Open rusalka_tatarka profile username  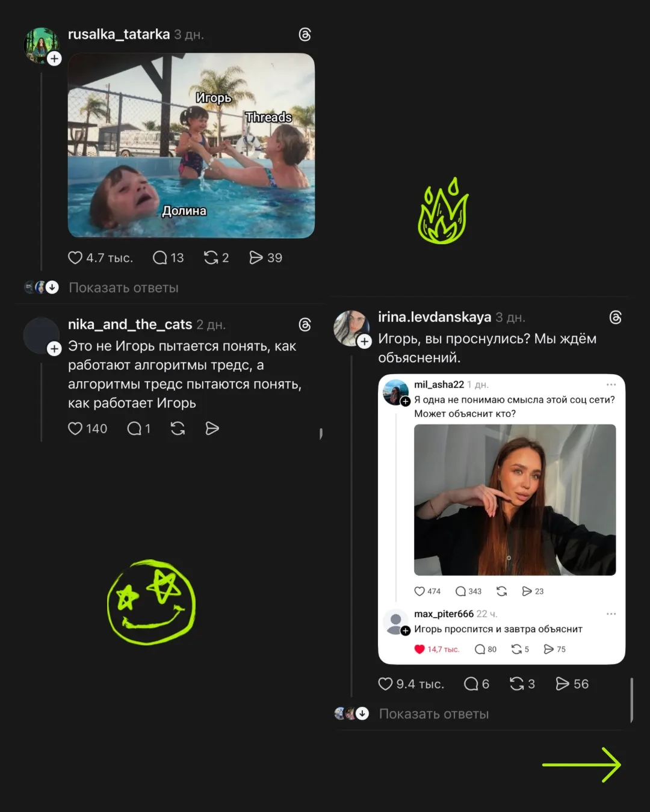click(x=119, y=34)
